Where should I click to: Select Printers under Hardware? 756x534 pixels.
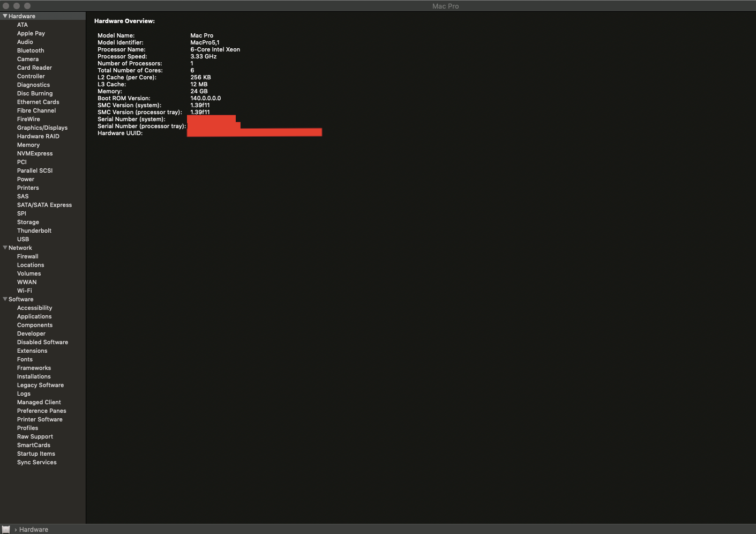[x=28, y=188]
